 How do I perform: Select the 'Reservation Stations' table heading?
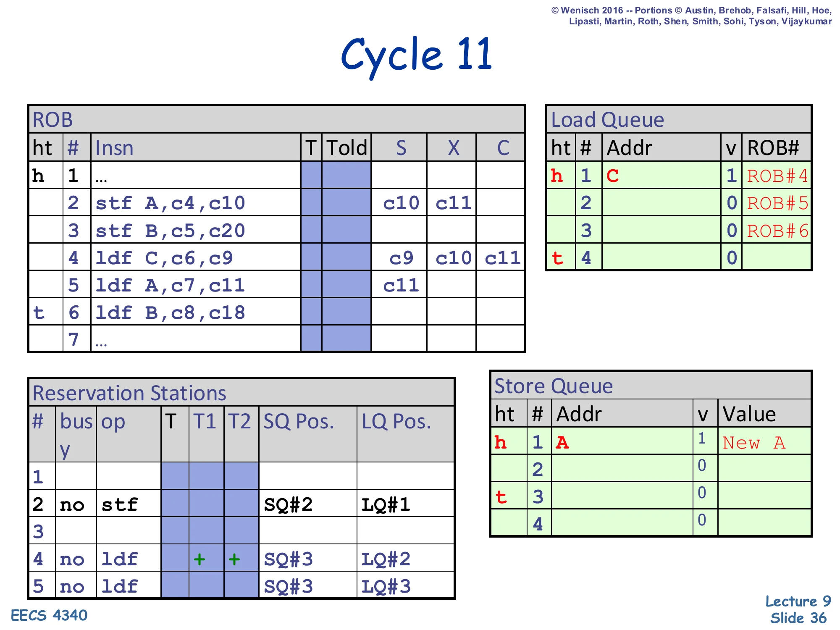click(129, 394)
